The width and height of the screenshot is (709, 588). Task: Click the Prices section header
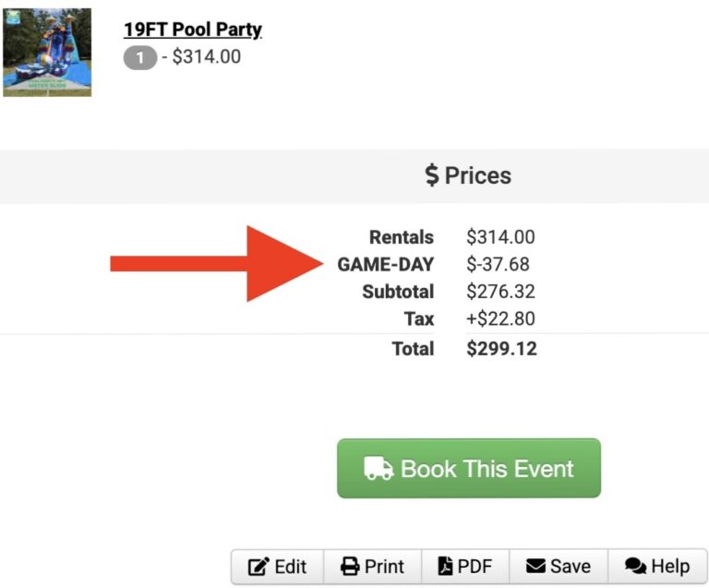pos(468,175)
